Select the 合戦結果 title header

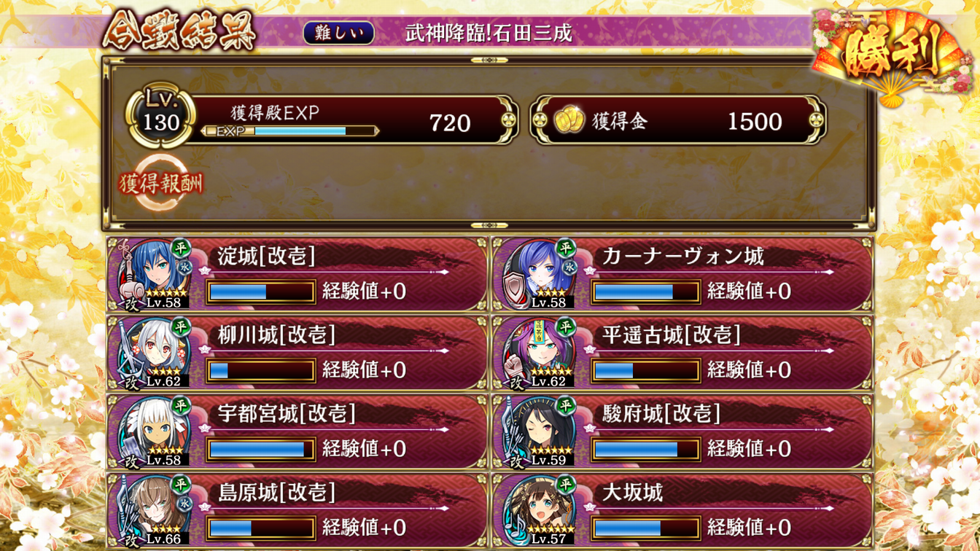tap(179, 33)
